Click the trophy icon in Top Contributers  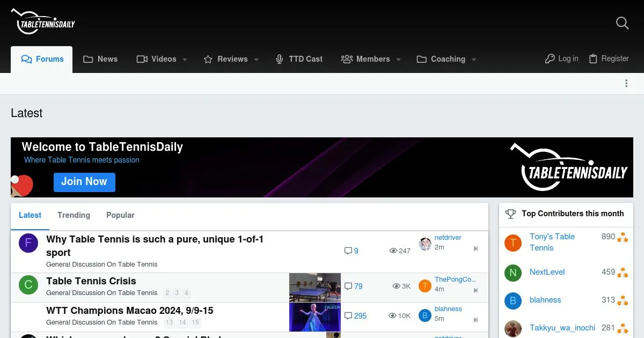coord(510,214)
